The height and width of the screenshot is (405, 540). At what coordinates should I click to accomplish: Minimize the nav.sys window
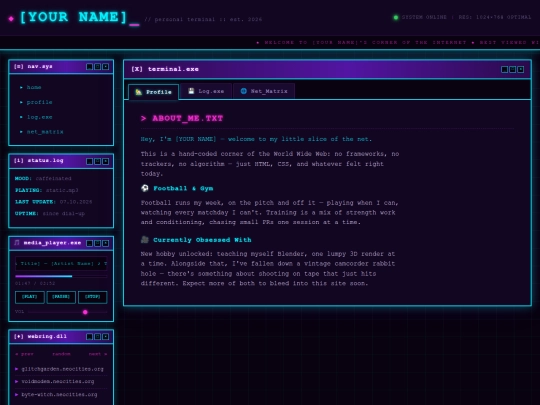tap(90, 66)
